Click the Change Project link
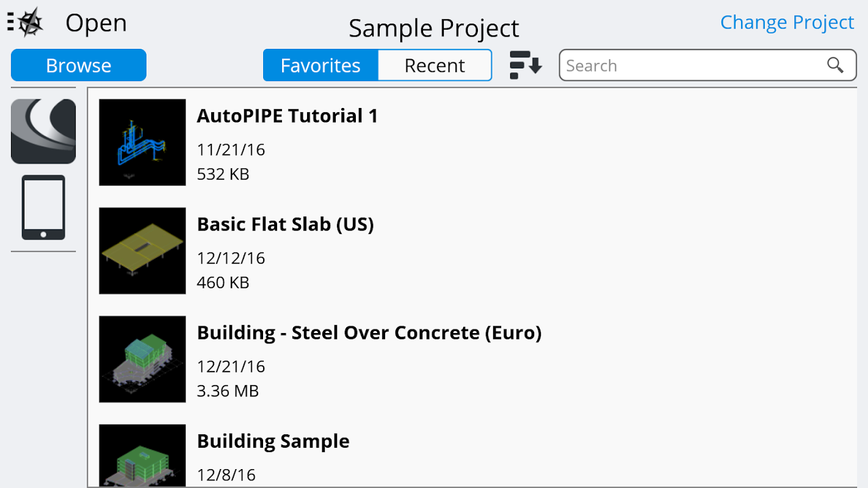The image size is (868, 488). click(787, 22)
